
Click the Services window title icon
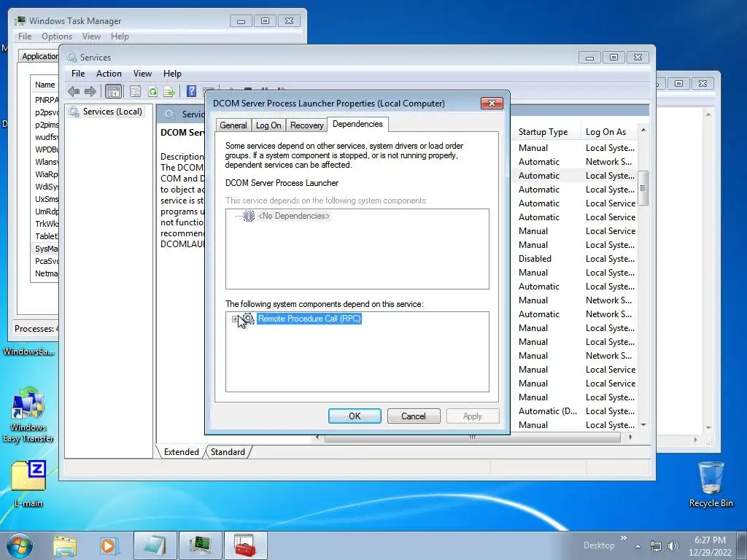[72, 57]
